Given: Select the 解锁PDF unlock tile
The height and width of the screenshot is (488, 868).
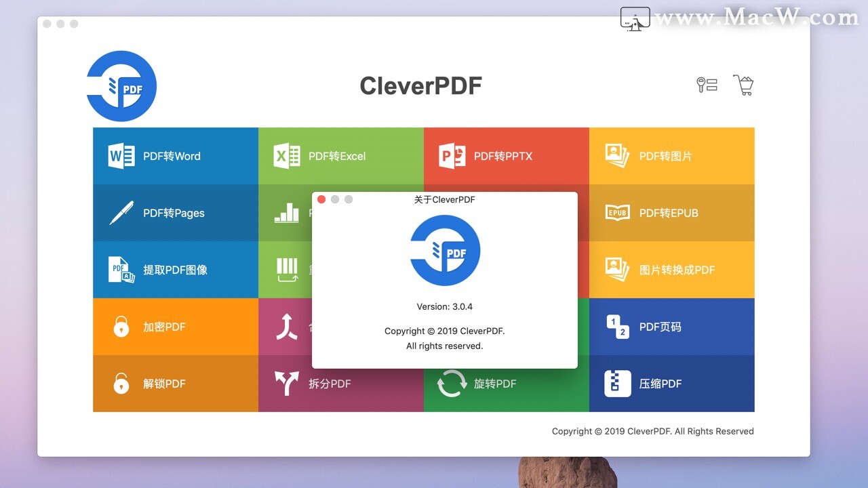Looking at the screenshot, I should (x=176, y=384).
